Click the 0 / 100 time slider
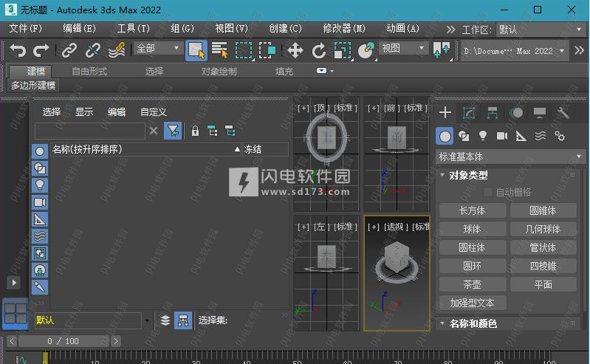Image resolution: width=590 pixels, height=364 pixels. (64, 341)
